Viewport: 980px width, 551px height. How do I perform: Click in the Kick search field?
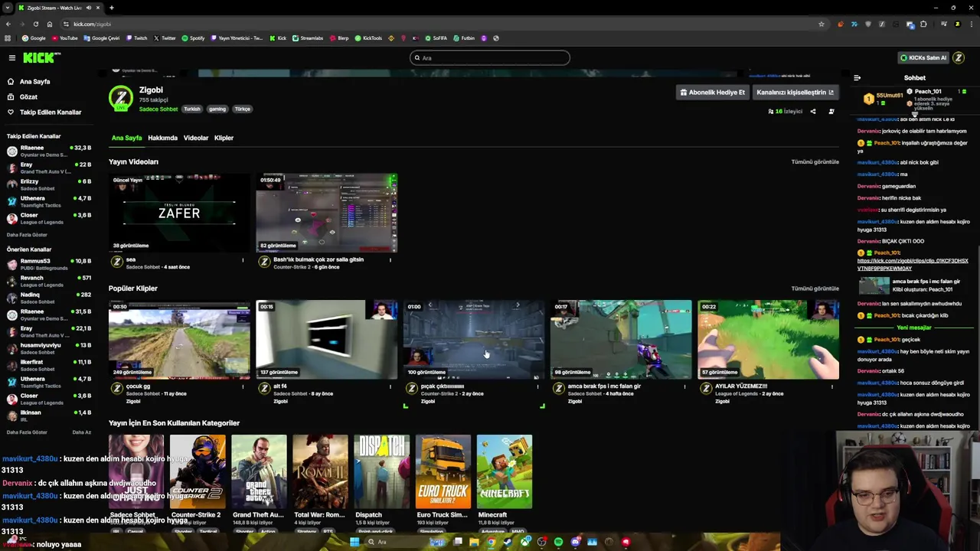tap(490, 58)
